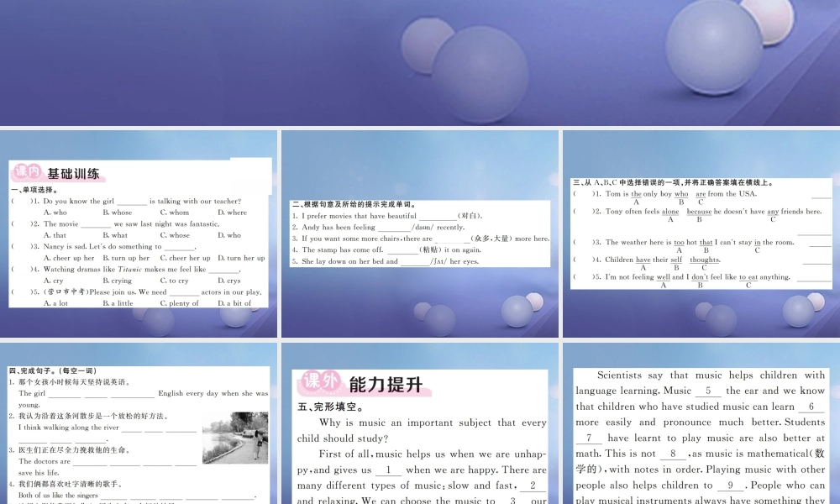Open the title slide with large spheres
Screen dimensions: 840x504
click(420, 63)
